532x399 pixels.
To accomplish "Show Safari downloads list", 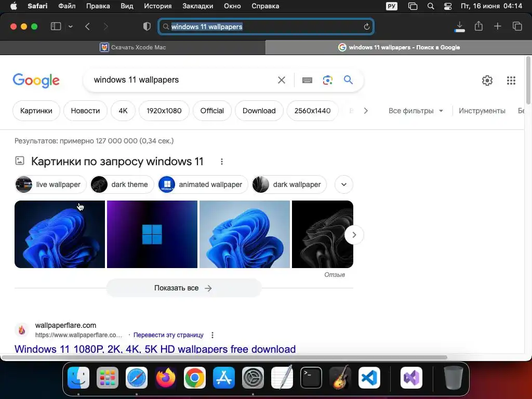I will click(459, 26).
